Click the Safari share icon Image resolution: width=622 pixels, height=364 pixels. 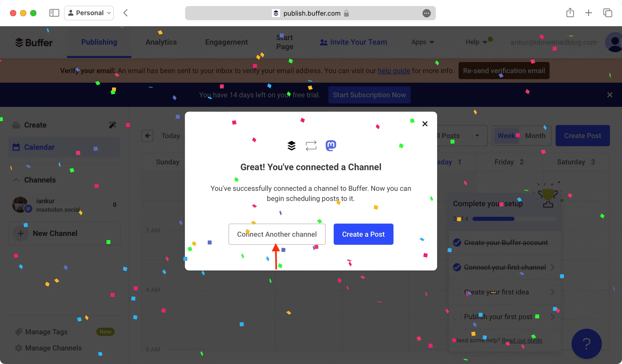570,13
